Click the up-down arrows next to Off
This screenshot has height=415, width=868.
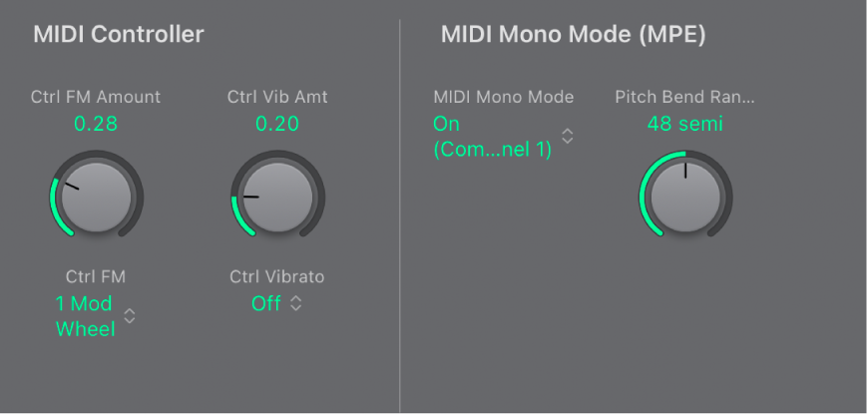click(295, 303)
